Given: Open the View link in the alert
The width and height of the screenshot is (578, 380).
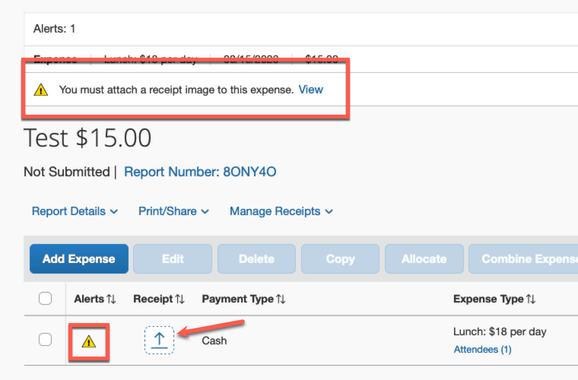Looking at the screenshot, I should (311, 90).
